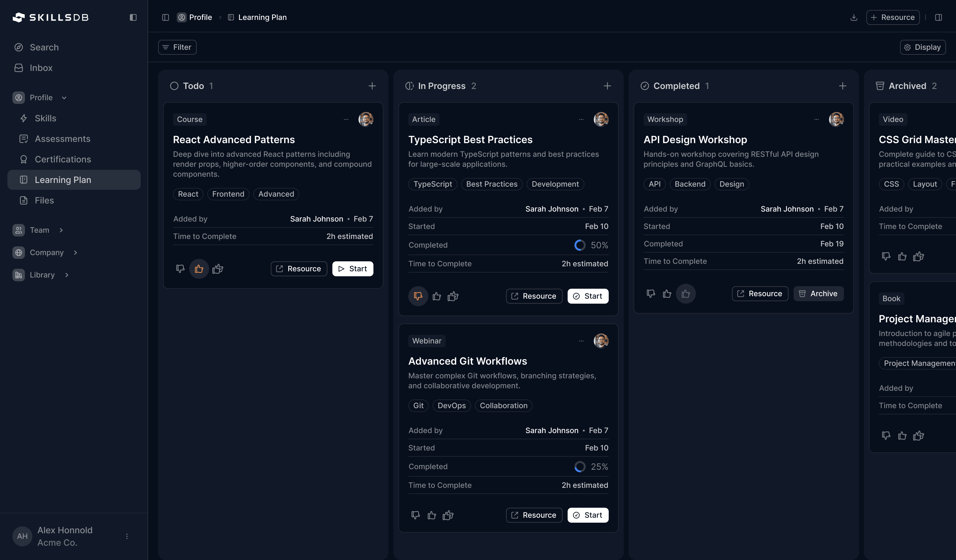Add a new card to the In Progress column
The image size is (956, 560).
[x=607, y=86]
